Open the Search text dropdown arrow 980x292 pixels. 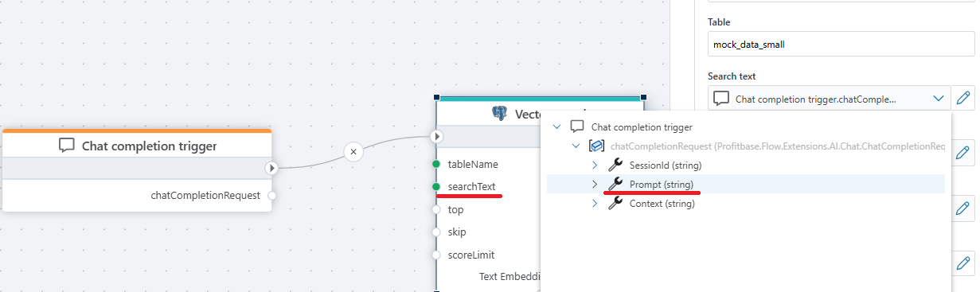[x=936, y=99]
